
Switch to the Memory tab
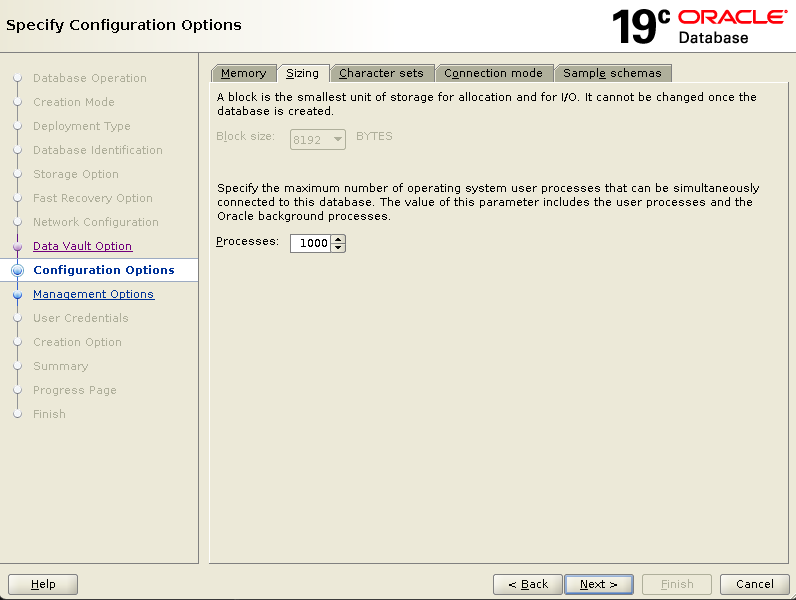[x=244, y=73]
